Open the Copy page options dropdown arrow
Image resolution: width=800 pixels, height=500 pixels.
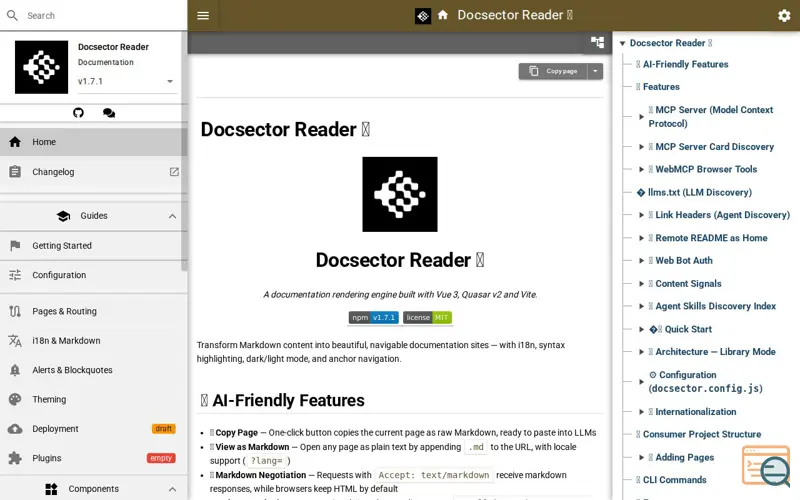click(x=595, y=71)
